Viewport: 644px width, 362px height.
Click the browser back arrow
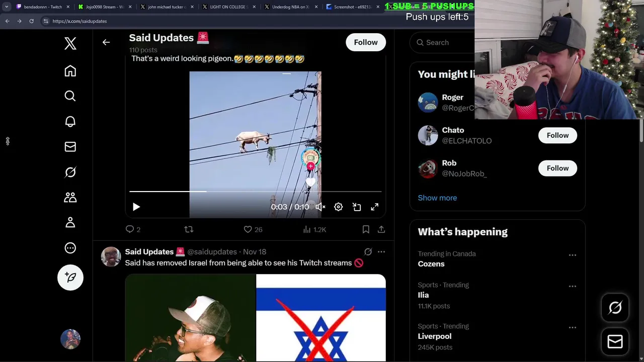[8, 21]
